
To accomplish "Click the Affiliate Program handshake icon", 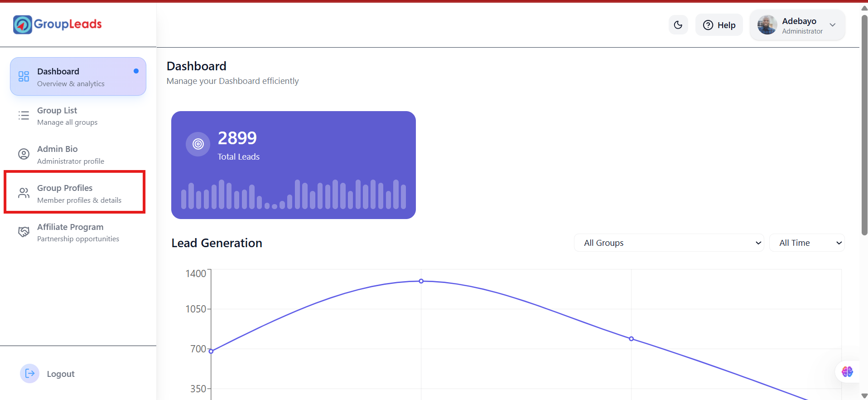I will pyautogui.click(x=24, y=232).
